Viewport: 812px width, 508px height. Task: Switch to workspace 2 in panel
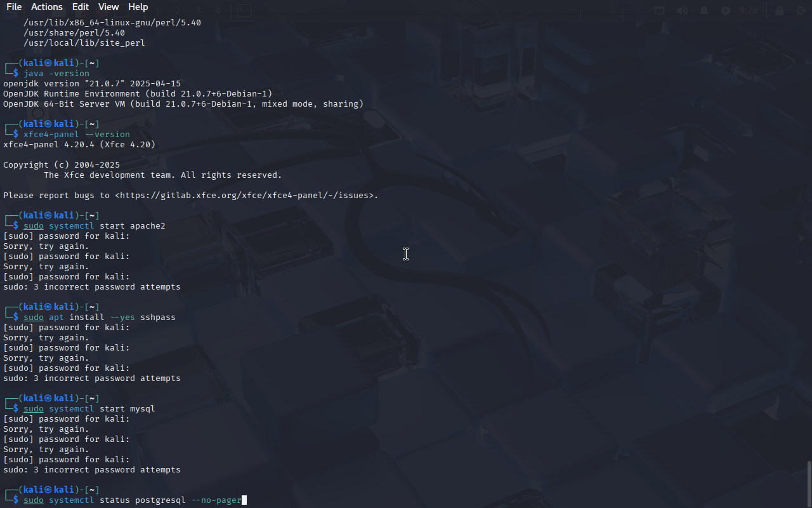pyautogui.click(x=177, y=10)
